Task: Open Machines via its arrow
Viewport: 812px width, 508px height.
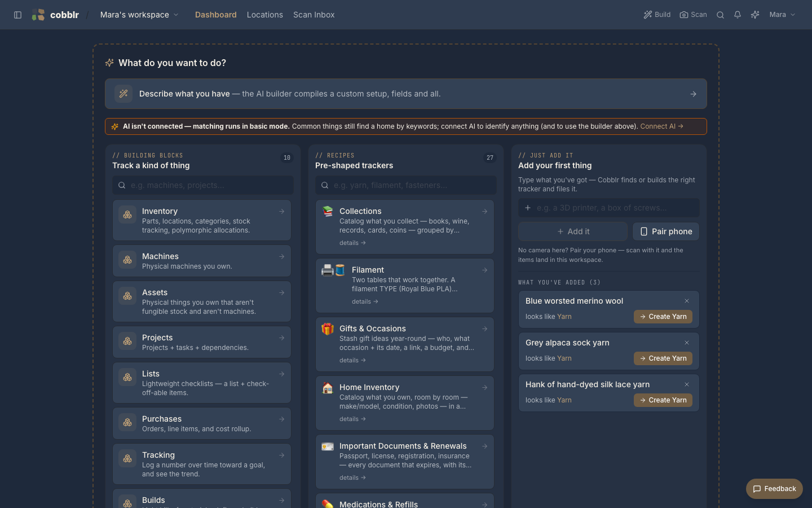Action: click(282, 256)
